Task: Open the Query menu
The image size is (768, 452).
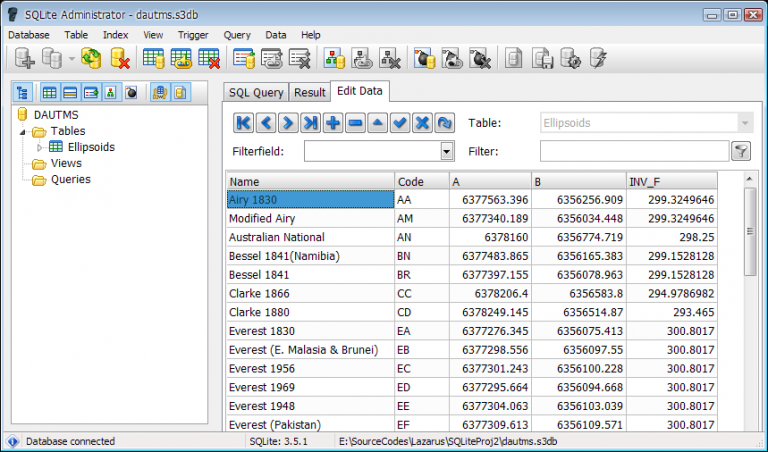Action: (237, 35)
